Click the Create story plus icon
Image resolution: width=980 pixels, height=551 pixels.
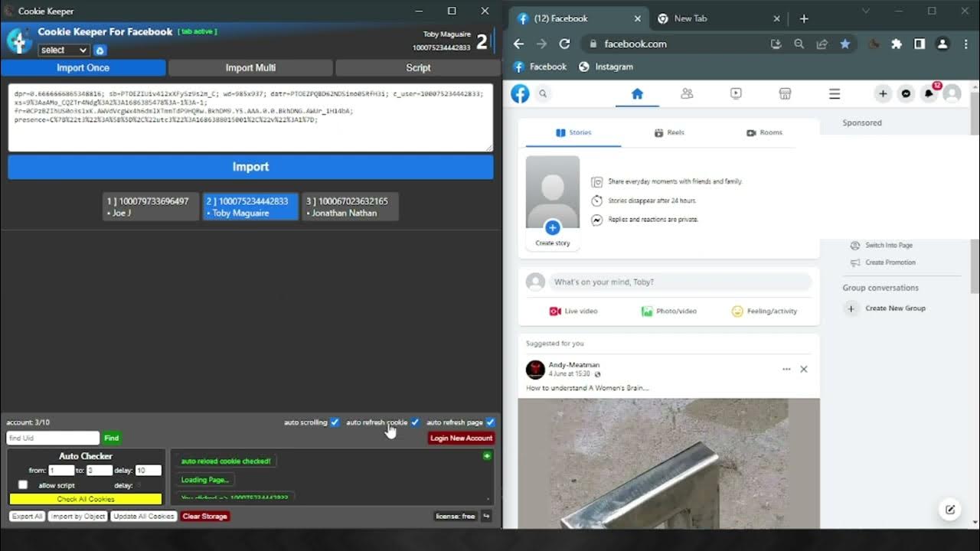point(552,227)
